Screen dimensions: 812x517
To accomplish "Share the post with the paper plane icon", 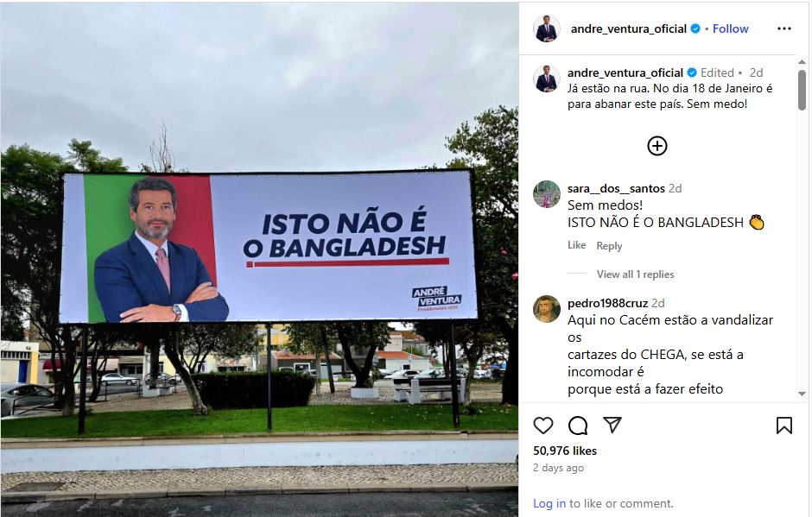I will click(x=612, y=425).
